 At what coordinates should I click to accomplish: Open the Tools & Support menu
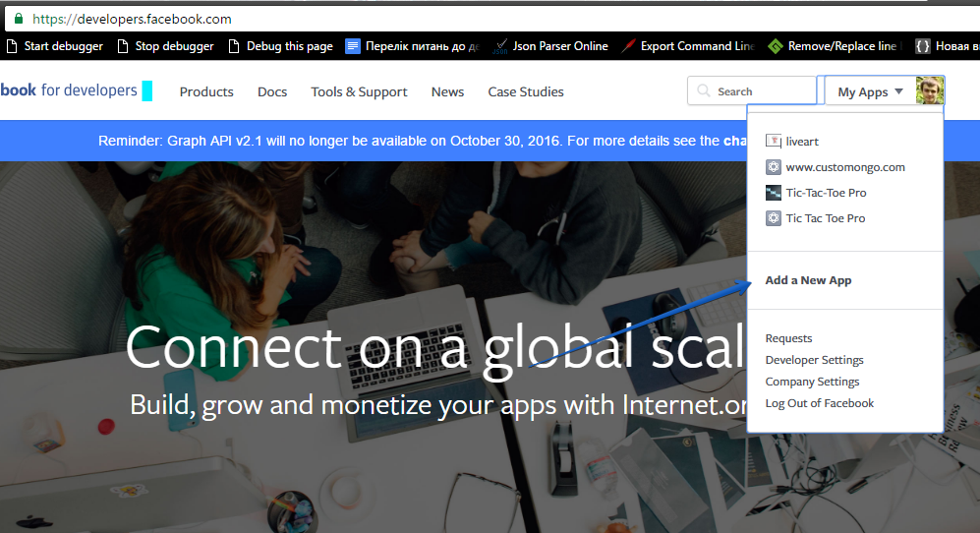359,92
